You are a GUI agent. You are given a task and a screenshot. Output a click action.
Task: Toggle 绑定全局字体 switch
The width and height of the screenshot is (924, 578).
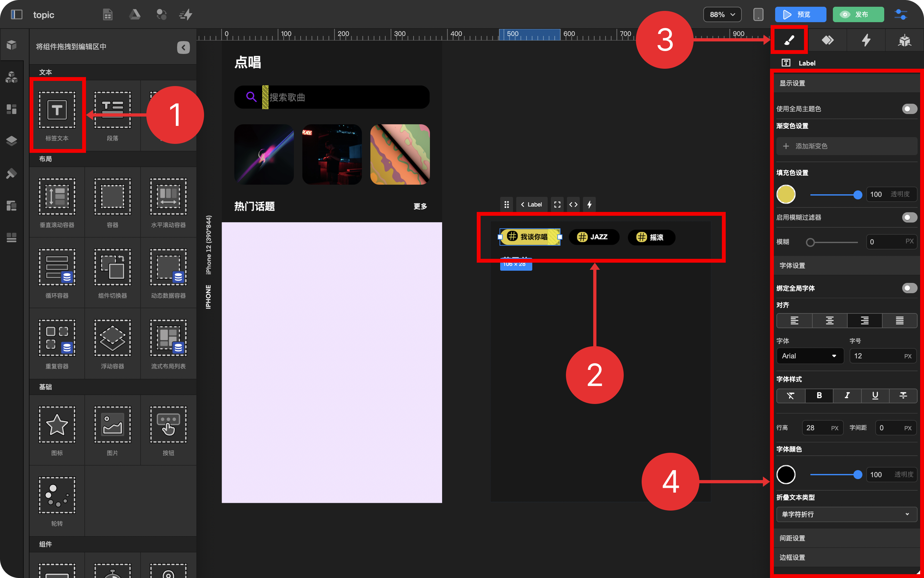(909, 288)
